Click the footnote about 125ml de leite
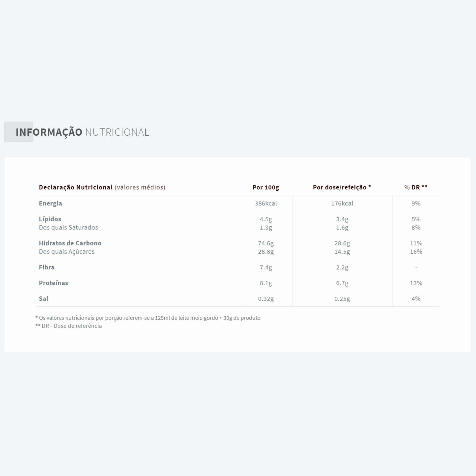This screenshot has height=476, width=476. tap(148, 318)
